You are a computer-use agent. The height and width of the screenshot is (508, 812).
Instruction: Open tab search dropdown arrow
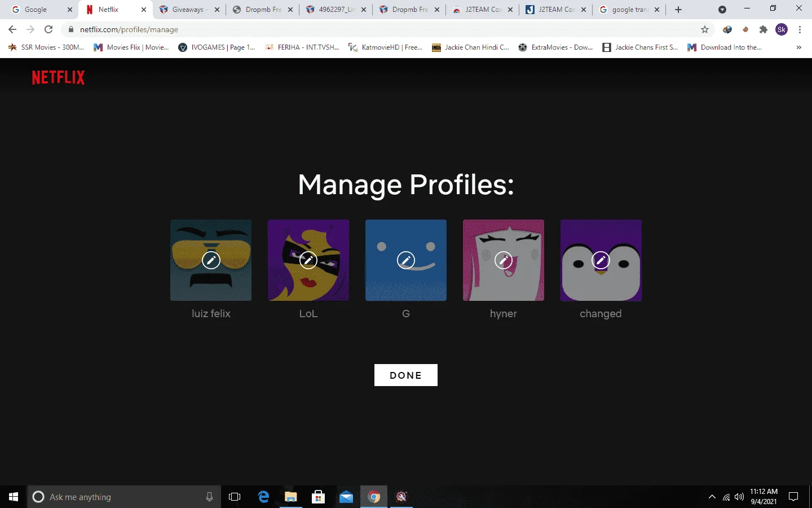[x=722, y=10]
